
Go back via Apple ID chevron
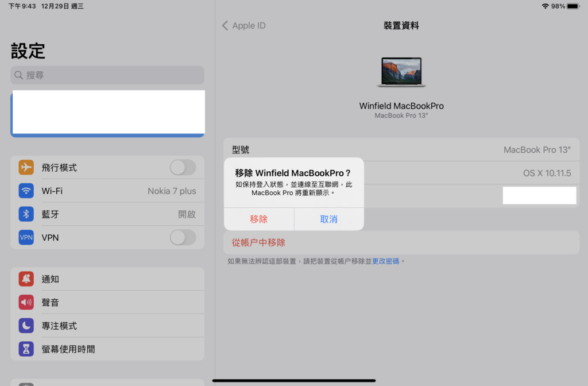(225, 25)
